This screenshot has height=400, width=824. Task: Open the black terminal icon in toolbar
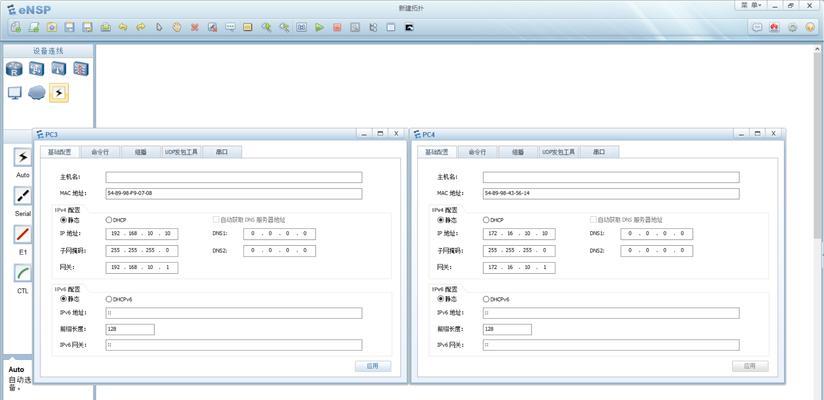click(x=409, y=27)
